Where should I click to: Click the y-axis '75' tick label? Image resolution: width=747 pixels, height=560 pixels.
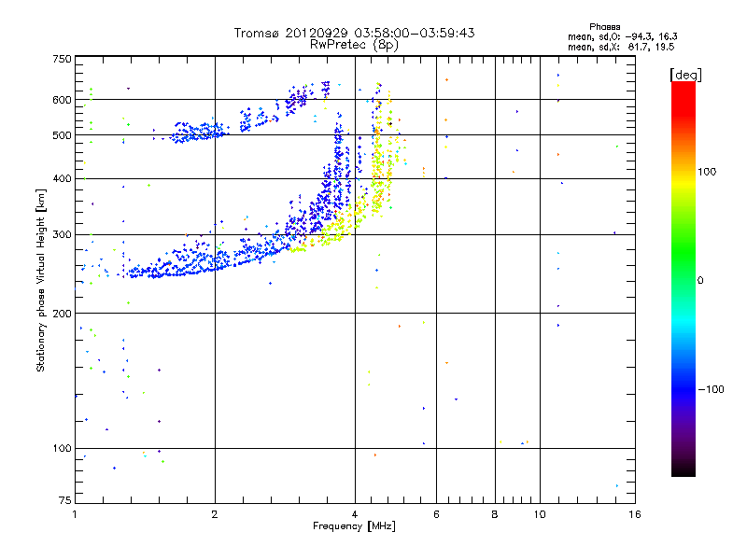coord(64,500)
